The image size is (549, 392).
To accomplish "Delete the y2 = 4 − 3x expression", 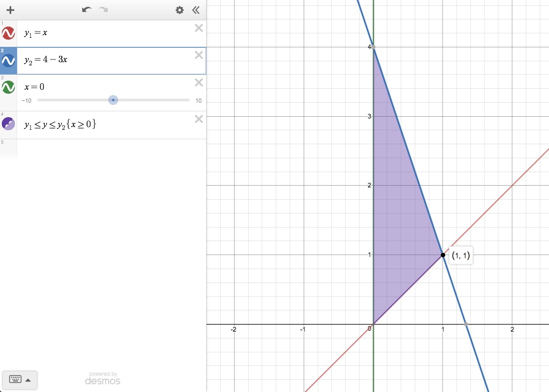I will click(x=199, y=55).
